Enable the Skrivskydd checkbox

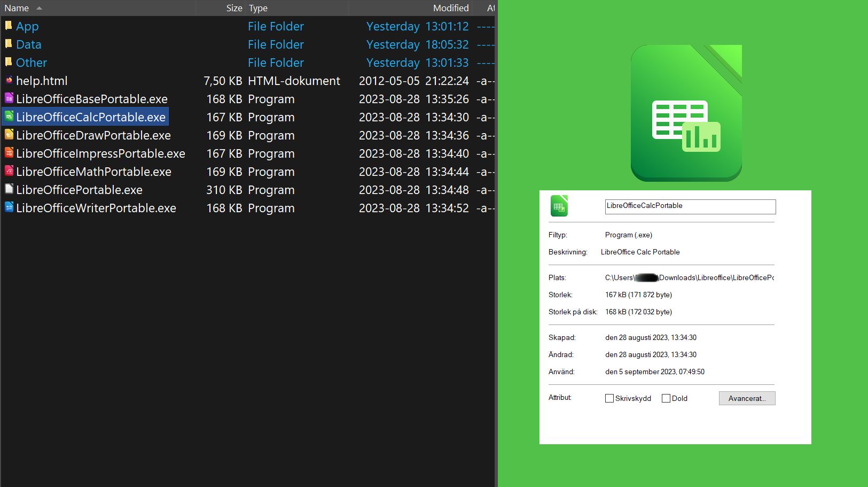coord(609,398)
